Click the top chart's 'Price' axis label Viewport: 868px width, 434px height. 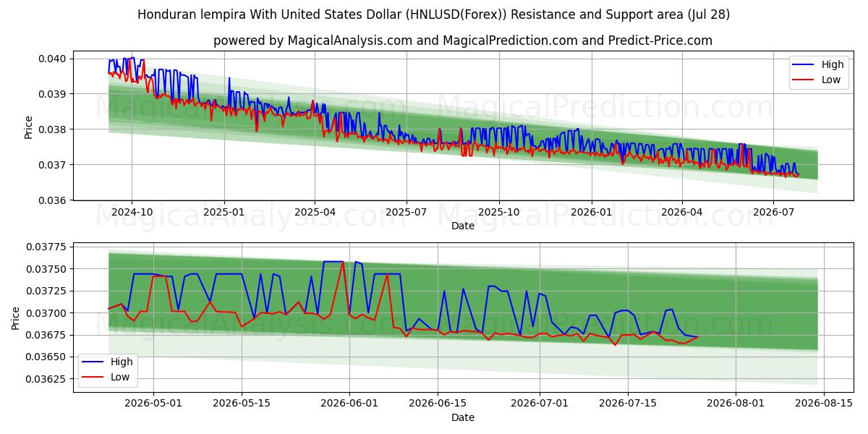click(x=29, y=127)
